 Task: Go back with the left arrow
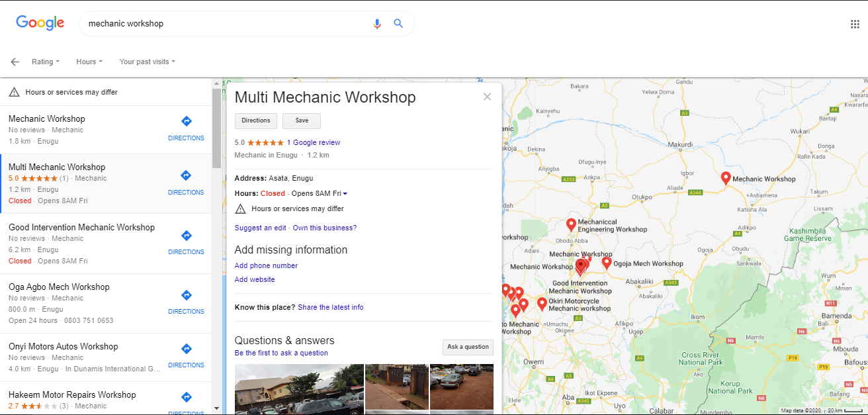pos(15,62)
